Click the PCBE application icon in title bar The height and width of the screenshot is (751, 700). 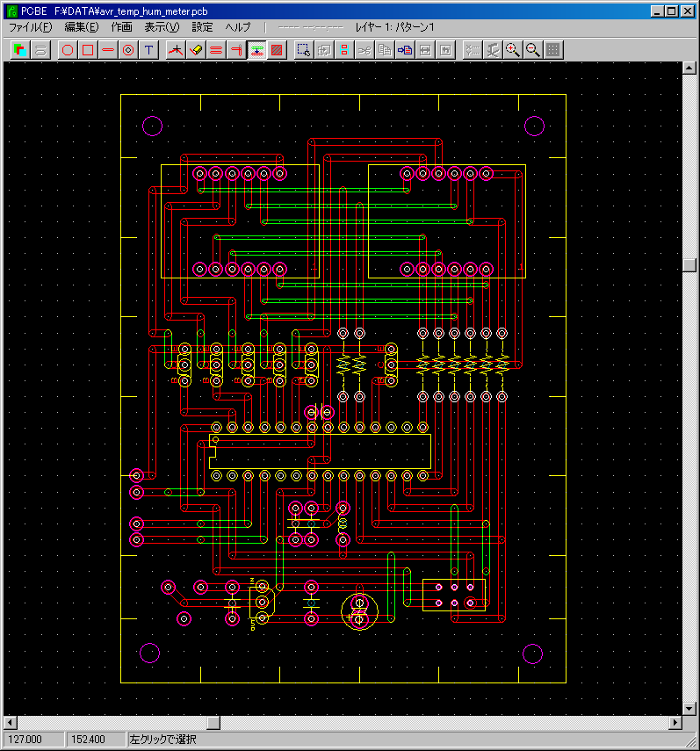click(12, 11)
